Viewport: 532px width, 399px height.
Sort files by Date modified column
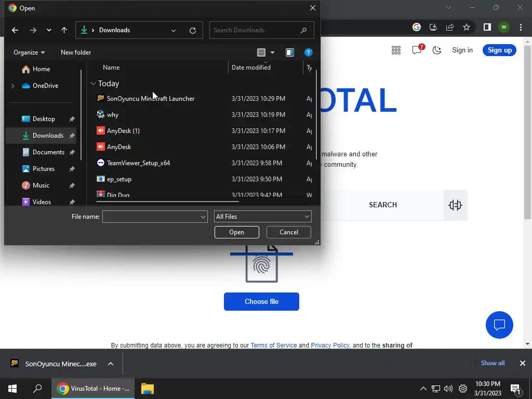(x=251, y=68)
